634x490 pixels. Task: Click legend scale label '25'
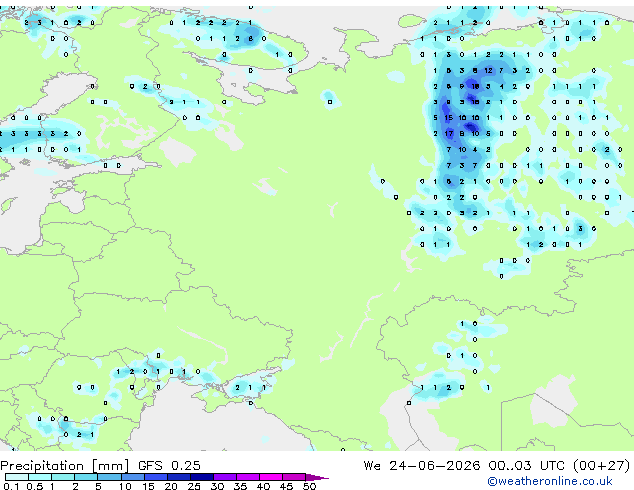pos(194,486)
